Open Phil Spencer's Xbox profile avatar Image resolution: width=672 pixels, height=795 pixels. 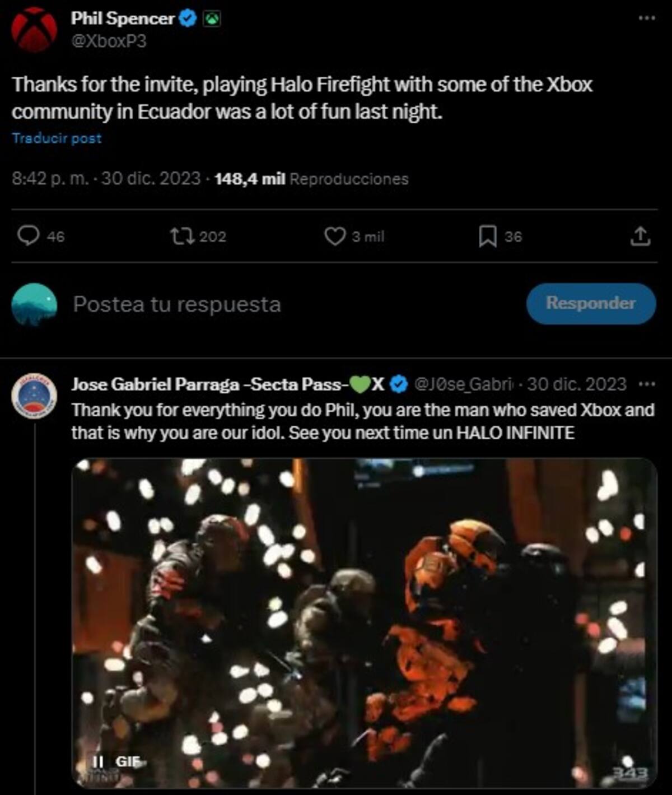pos(34,30)
